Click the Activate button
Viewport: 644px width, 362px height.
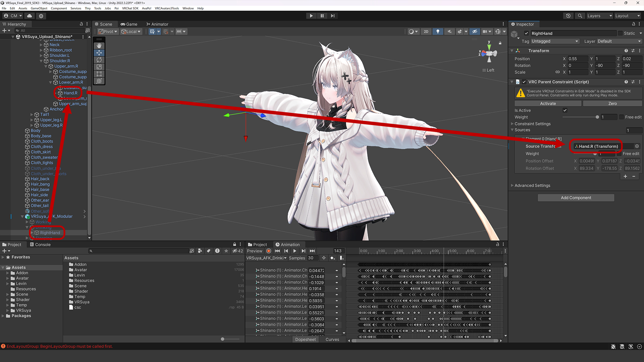(x=548, y=104)
